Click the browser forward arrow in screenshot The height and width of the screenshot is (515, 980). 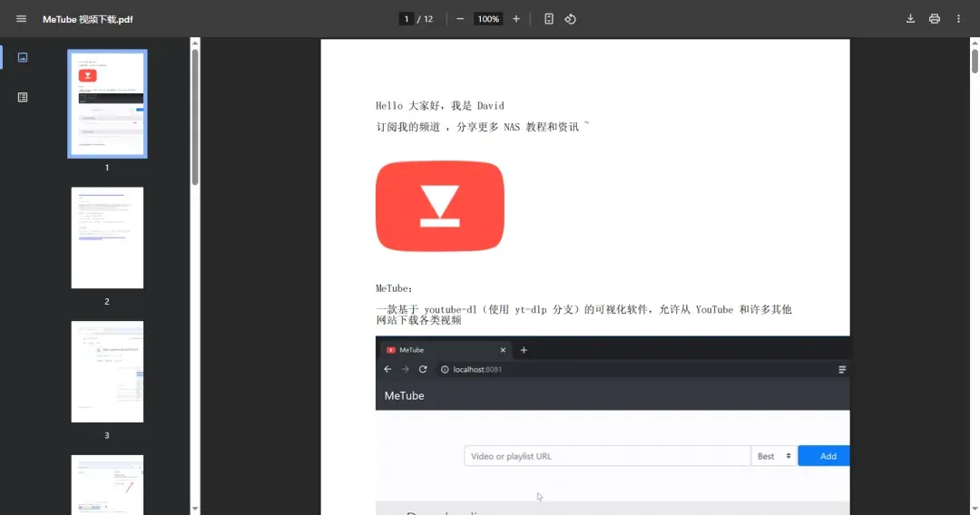click(405, 370)
